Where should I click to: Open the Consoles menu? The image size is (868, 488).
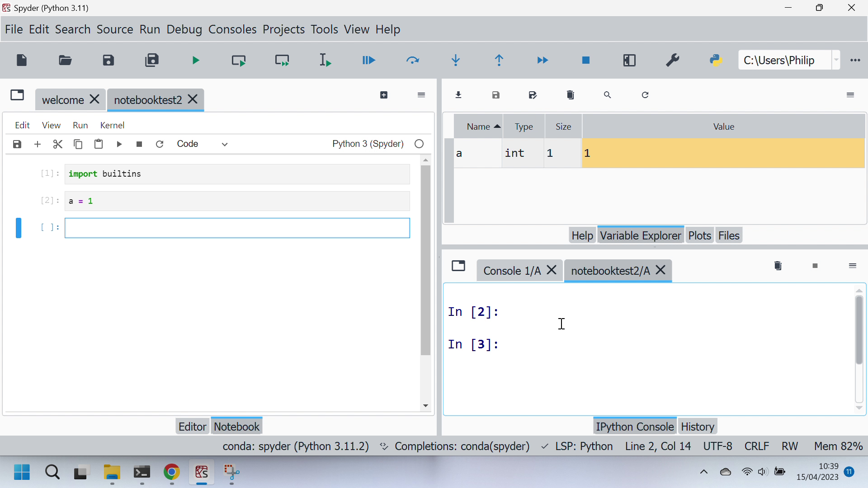[232, 29]
